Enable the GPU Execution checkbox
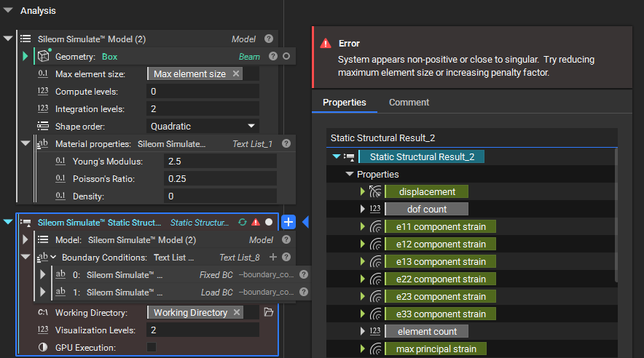This screenshot has height=358, width=644. tap(152, 347)
